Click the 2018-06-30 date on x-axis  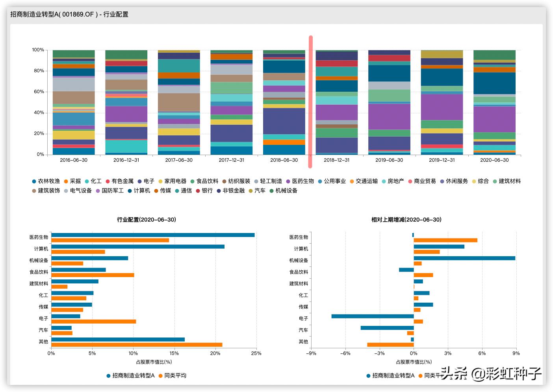pyautogui.click(x=284, y=160)
